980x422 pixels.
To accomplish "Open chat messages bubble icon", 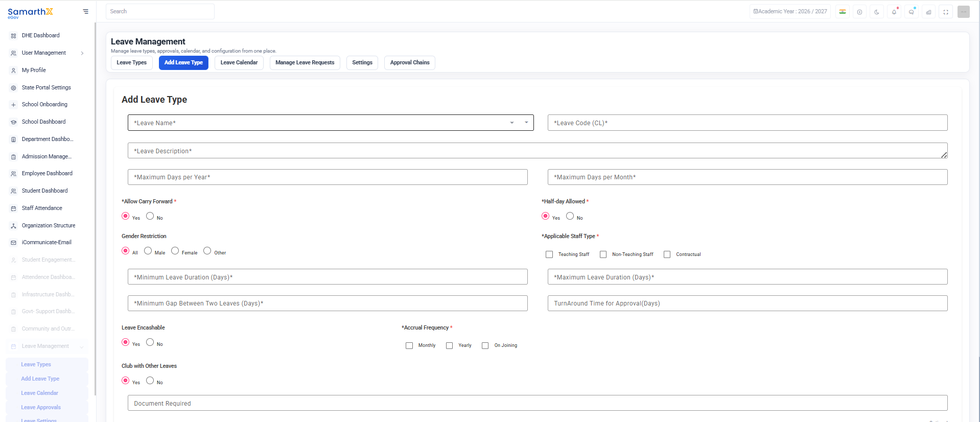I will pyautogui.click(x=912, y=12).
